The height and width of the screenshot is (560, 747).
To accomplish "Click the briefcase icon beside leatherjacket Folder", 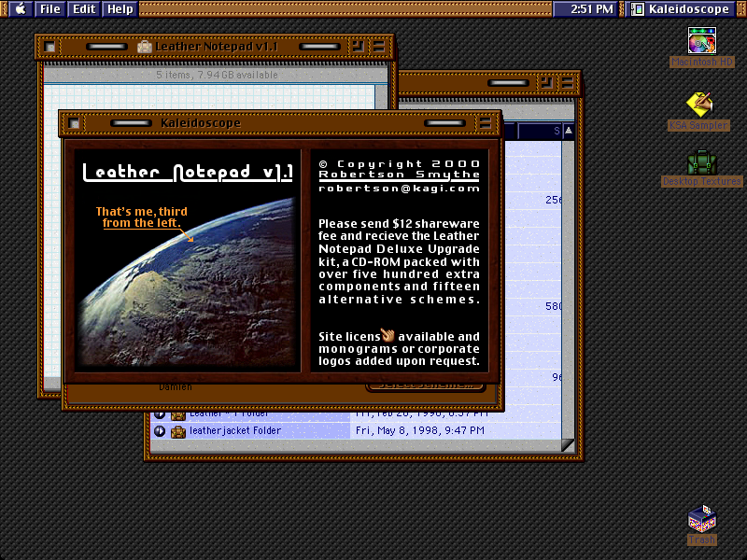I will (178, 431).
